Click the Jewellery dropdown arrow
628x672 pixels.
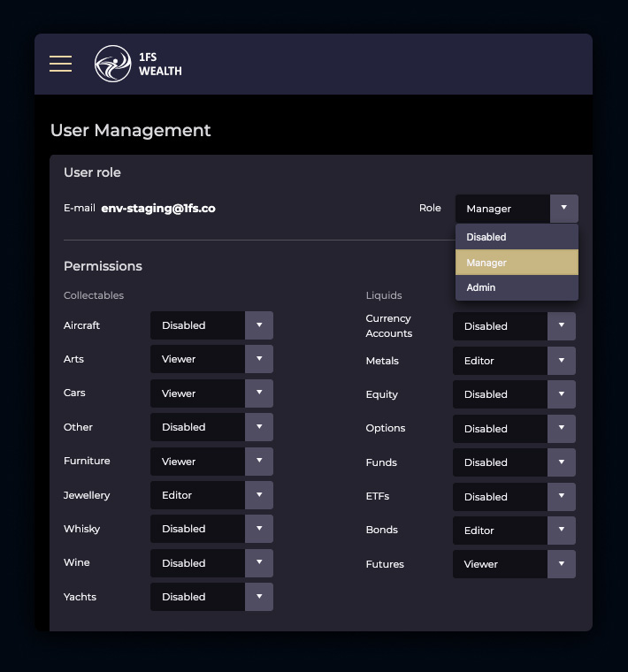(x=258, y=495)
